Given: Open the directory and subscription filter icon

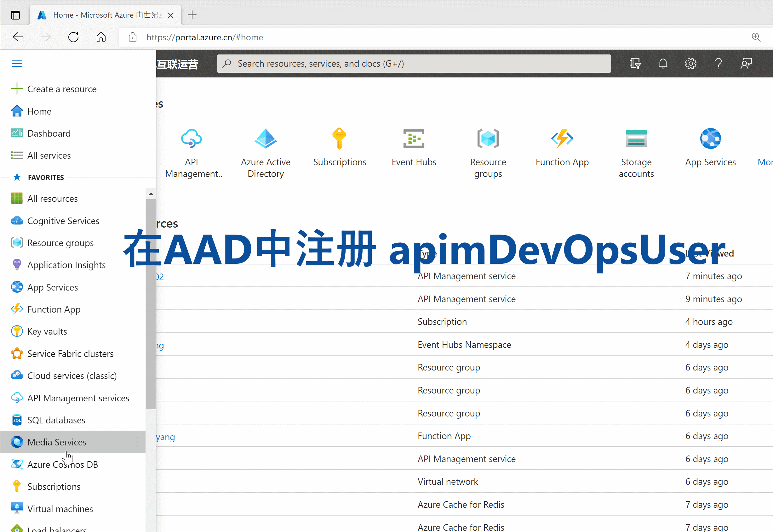Looking at the screenshot, I should 635,63.
